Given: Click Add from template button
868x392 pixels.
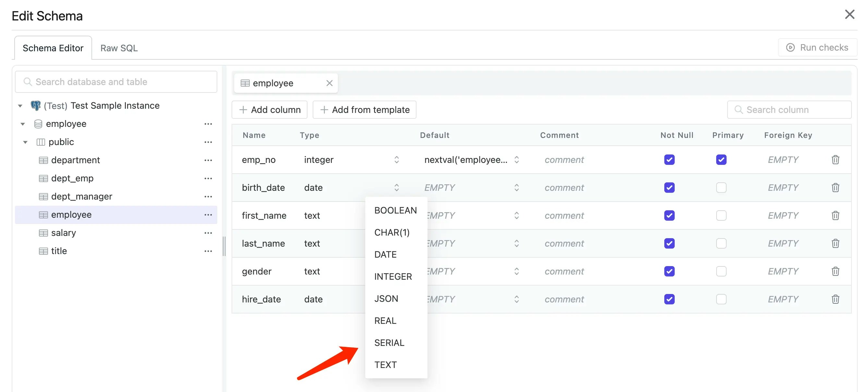Looking at the screenshot, I should point(364,110).
